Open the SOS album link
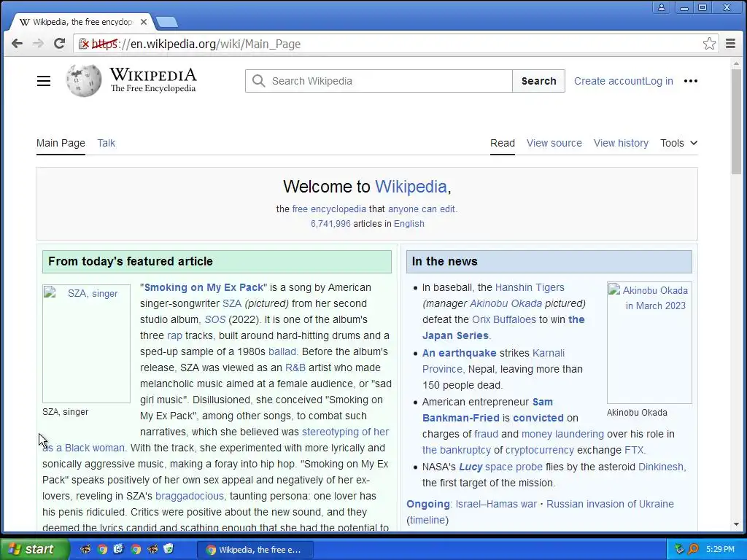This screenshot has width=747, height=560. (215, 319)
